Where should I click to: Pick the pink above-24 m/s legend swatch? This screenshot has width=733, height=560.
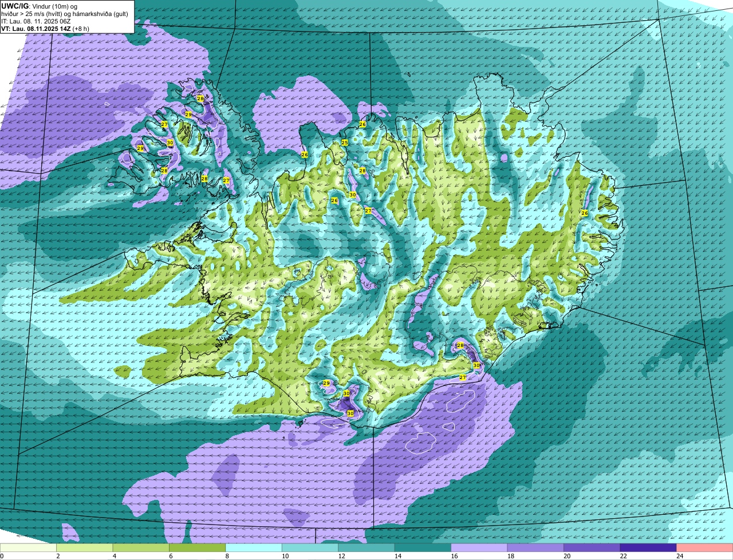704,547
